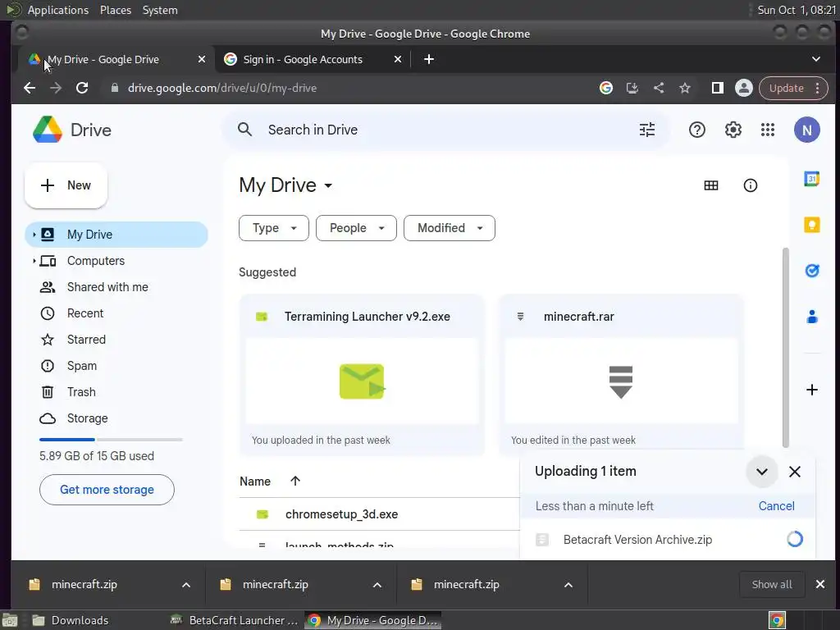Select My Drive - Google Drive tab
840x630 pixels.
(x=116, y=59)
